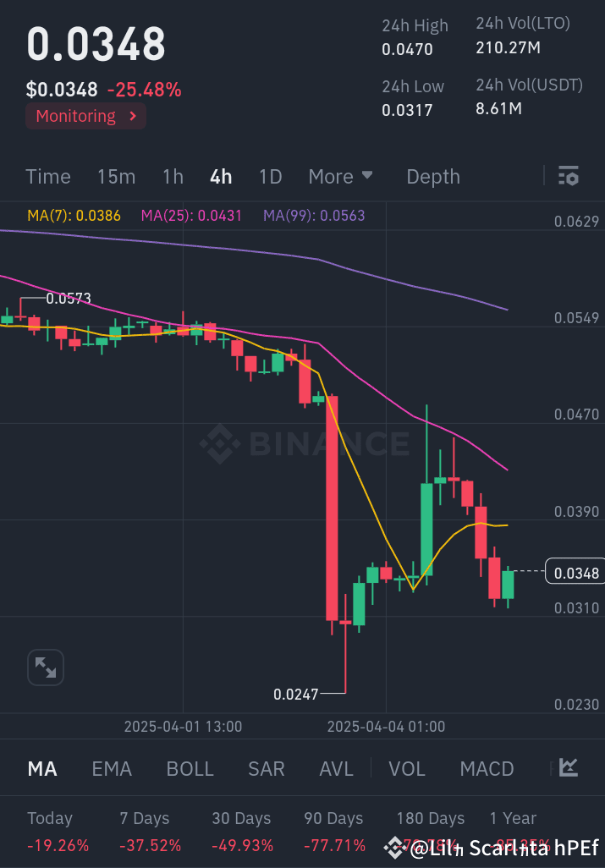Open chart settings icon beside Depth
This screenshot has width=605, height=868.
pos(569,176)
